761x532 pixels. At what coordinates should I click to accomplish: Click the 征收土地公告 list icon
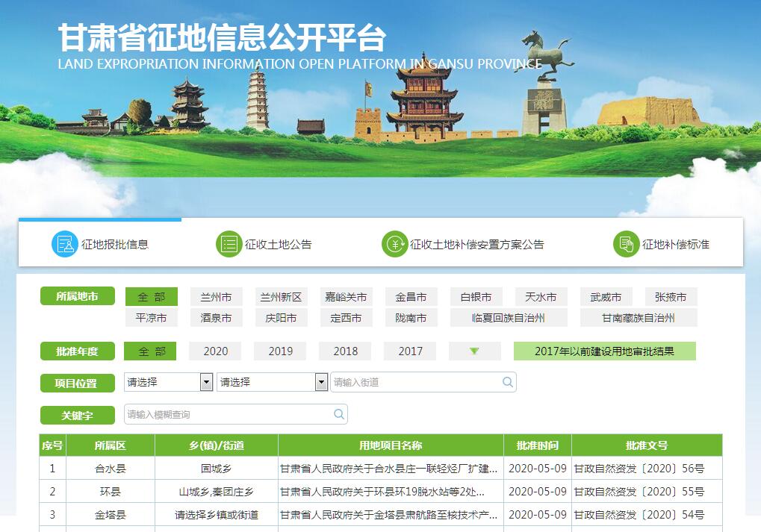point(229,244)
